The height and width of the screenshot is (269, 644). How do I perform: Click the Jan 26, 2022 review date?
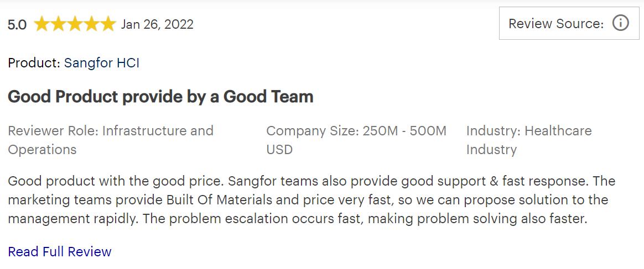tap(157, 24)
